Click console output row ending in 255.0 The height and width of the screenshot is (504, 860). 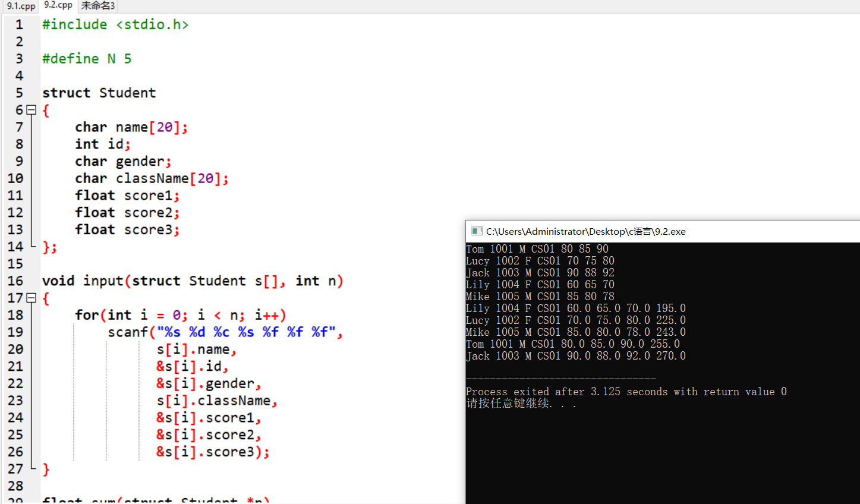coord(573,344)
